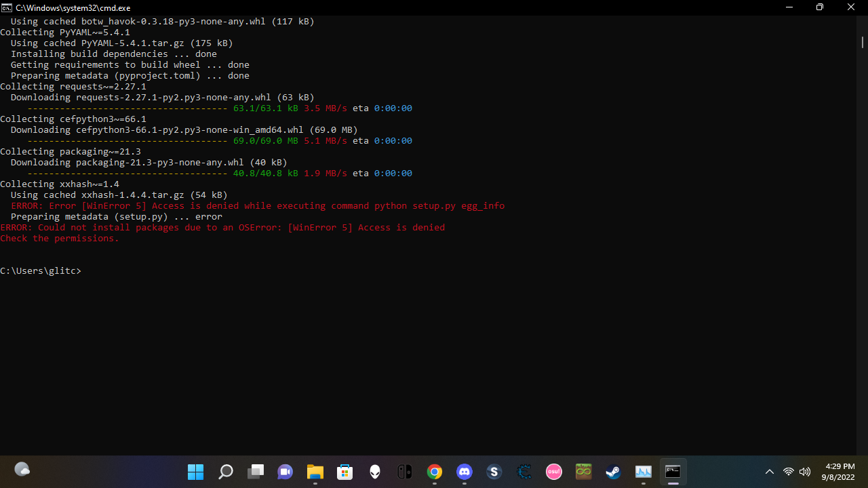Open the volume speaker tray icon
Image resolution: width=868 pixels, height=488 pixels.
coord(806,472)
